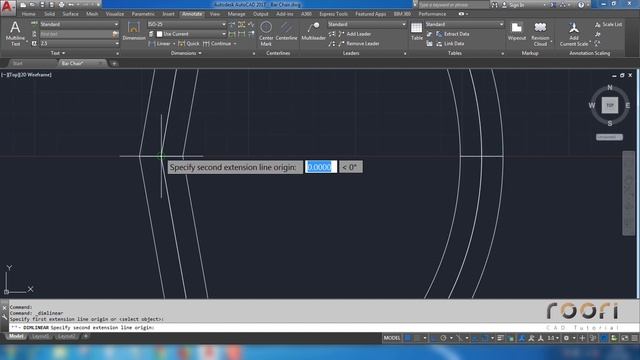
Task: Open the text height 2.5 dropdown
Action: (79, 43)
